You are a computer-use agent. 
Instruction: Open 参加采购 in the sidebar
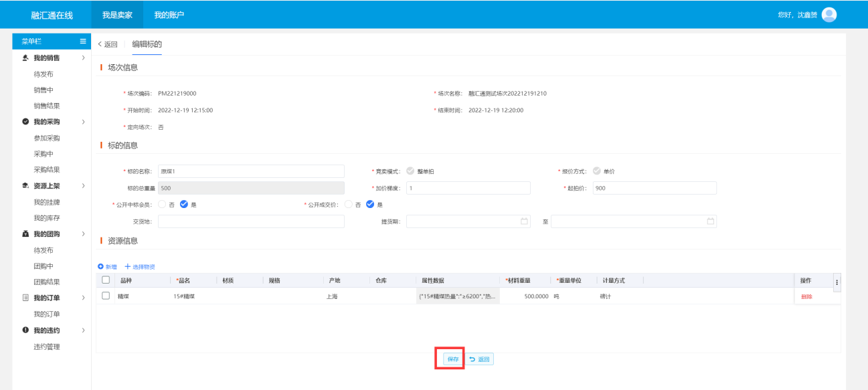[47, 138]
